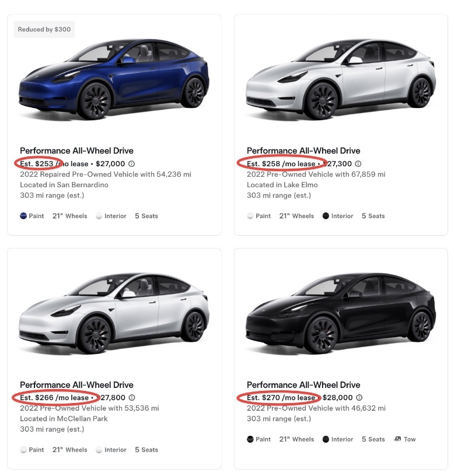Click blue Paint swatch on San Bernardino listing
Viewport: 454px width, 476px height.
24,216
